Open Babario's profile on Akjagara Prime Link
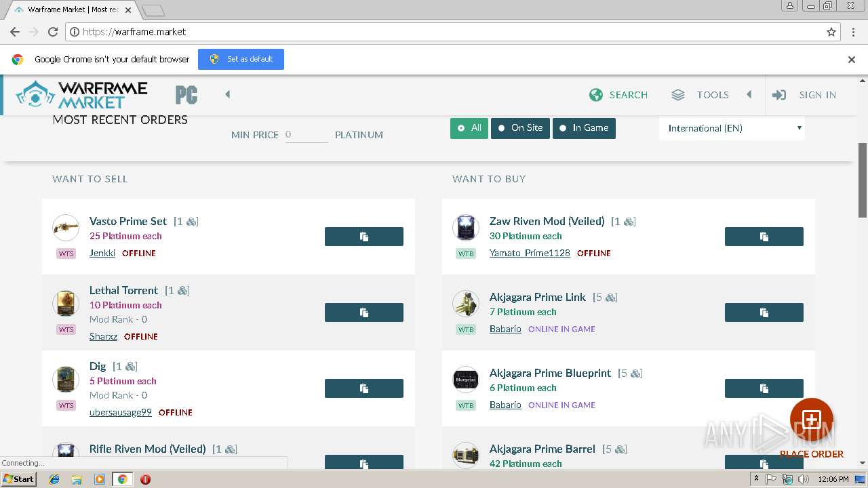 tap(505, 329)
